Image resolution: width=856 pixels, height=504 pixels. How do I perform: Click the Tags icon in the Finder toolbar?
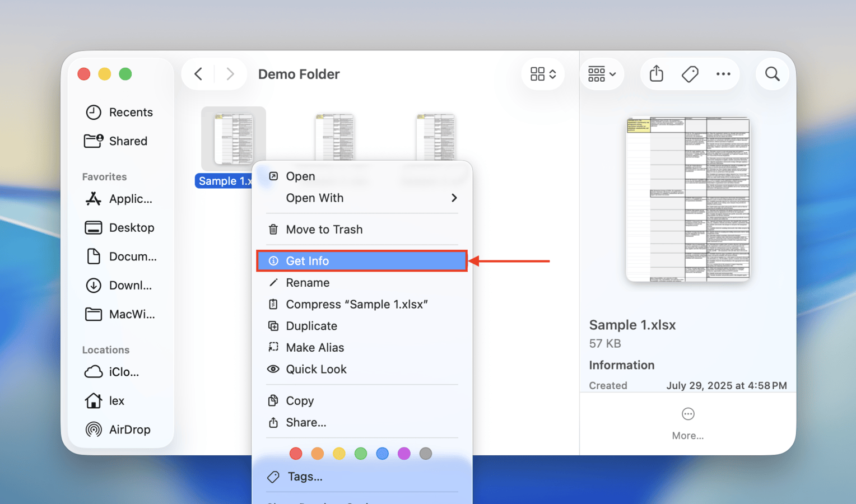click(x=690, y=73)
